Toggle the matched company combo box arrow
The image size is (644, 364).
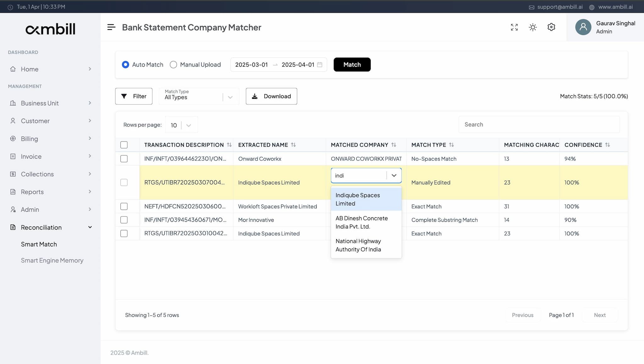pos(394,176)
